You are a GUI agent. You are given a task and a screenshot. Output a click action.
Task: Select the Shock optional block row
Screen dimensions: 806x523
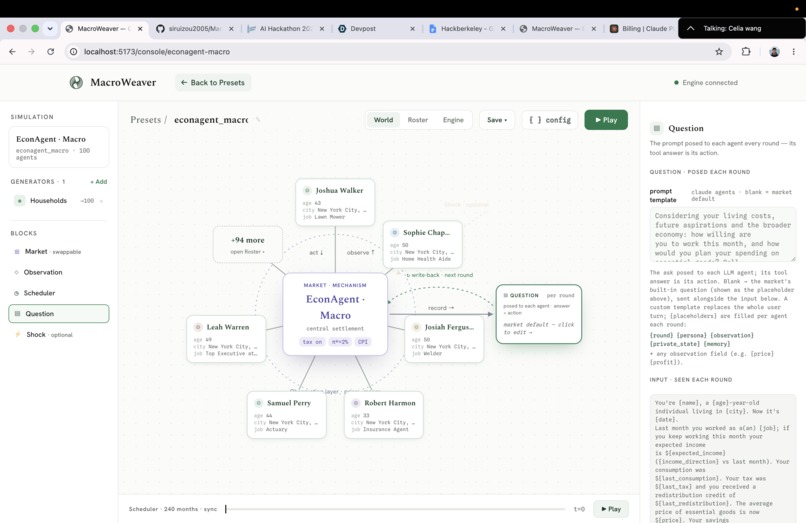(x=59, y=334)
